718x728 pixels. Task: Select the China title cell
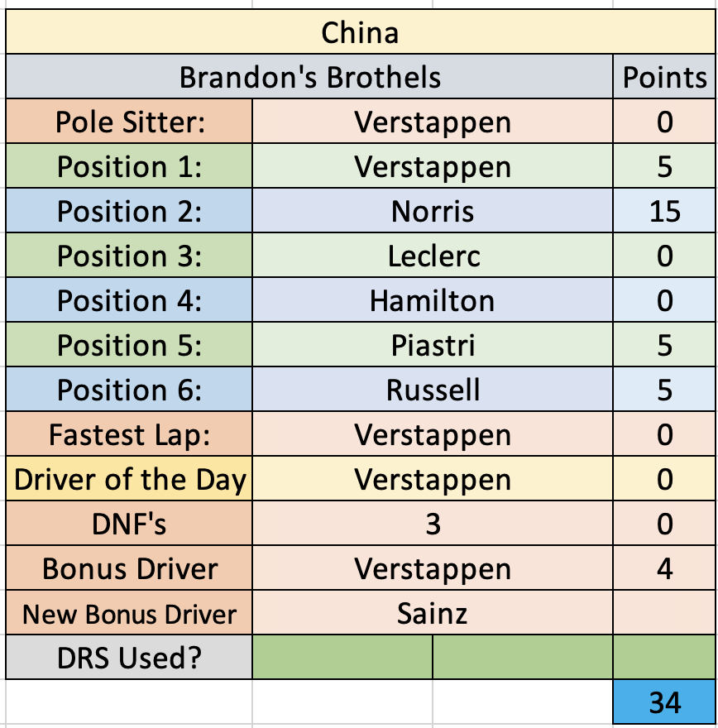(x=360, y=31)
